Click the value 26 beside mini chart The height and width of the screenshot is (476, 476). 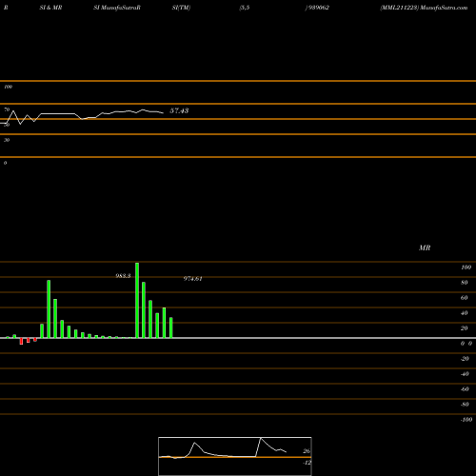[307, 451]
